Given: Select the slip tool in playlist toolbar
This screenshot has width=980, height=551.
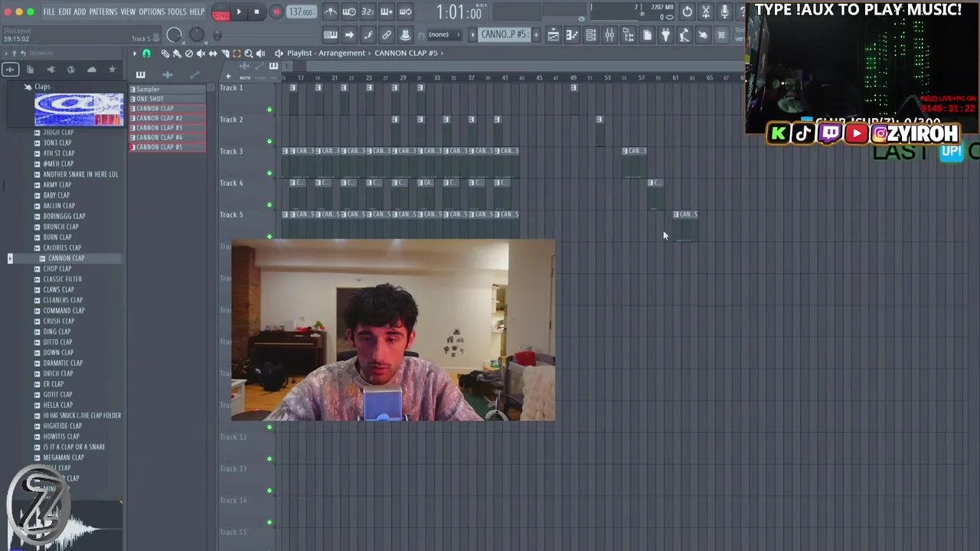Looking at the screenshot, I should [213, 54].
